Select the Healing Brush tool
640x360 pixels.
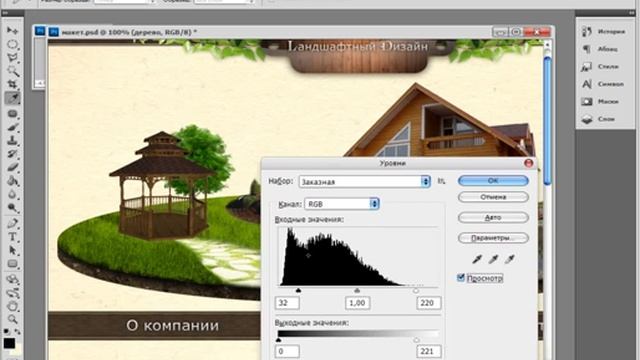(12, 113)
